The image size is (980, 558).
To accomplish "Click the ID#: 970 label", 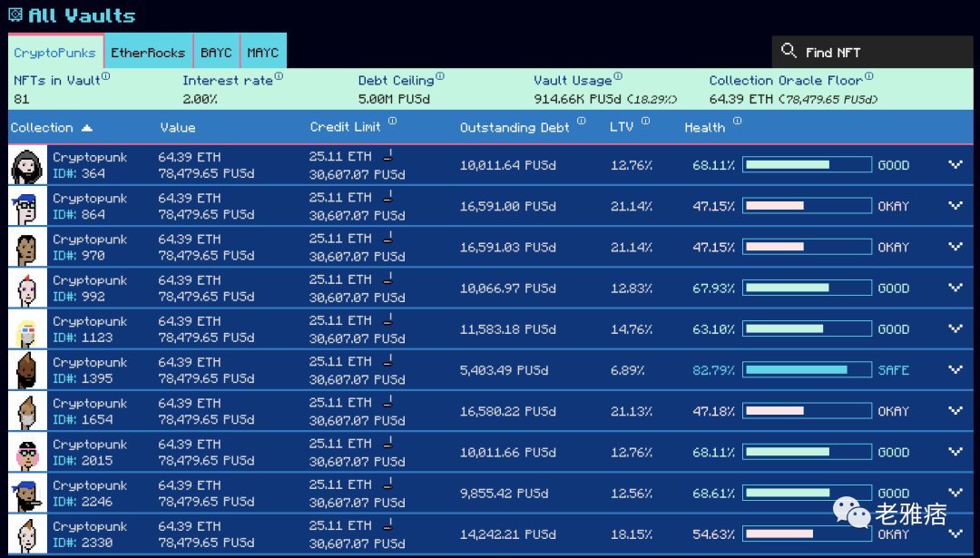I will click(x=79, y=256).
